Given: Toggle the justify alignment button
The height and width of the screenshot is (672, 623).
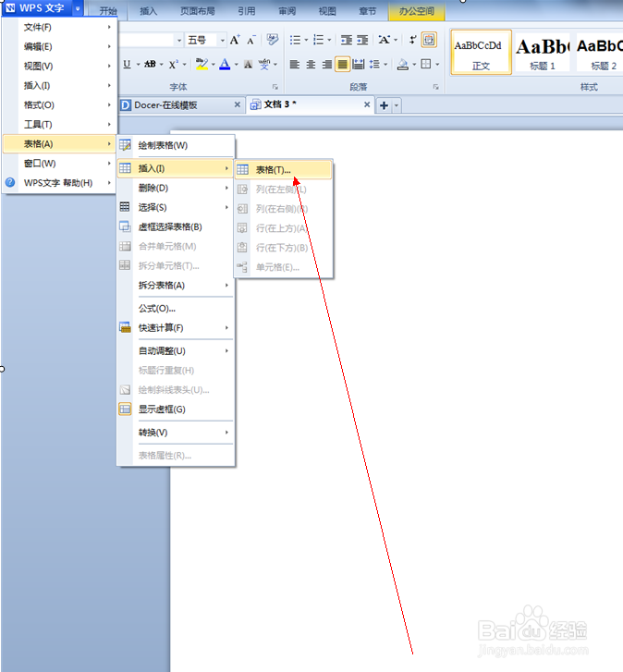Looking at the screenshot, I should (342, 65).
